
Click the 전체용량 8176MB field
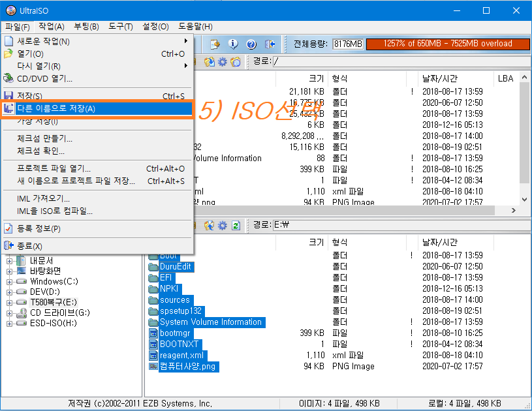pos(348,44)
